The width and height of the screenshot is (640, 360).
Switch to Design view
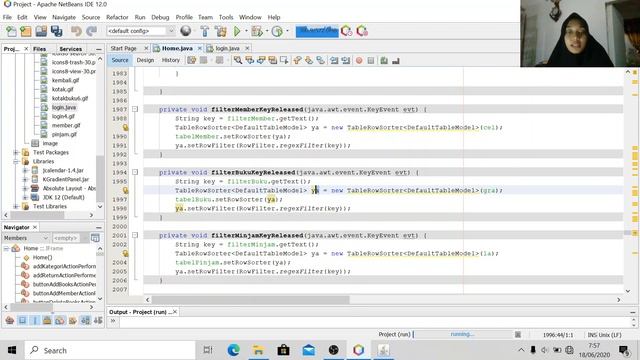coord(145,60)
